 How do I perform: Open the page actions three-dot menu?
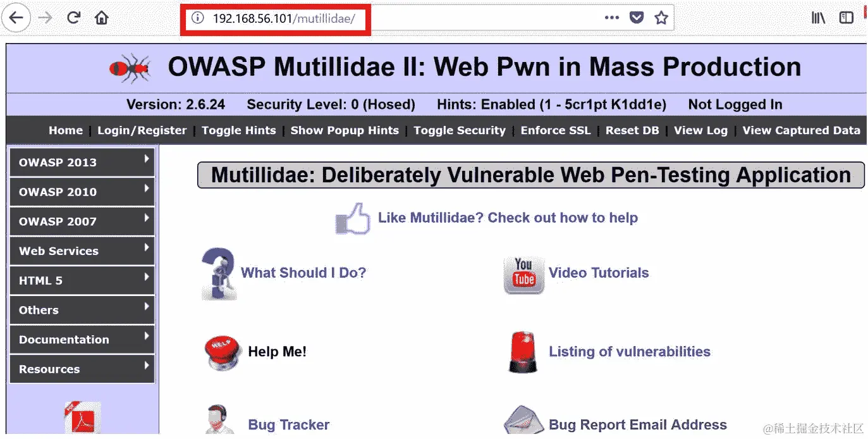(611, 18)
